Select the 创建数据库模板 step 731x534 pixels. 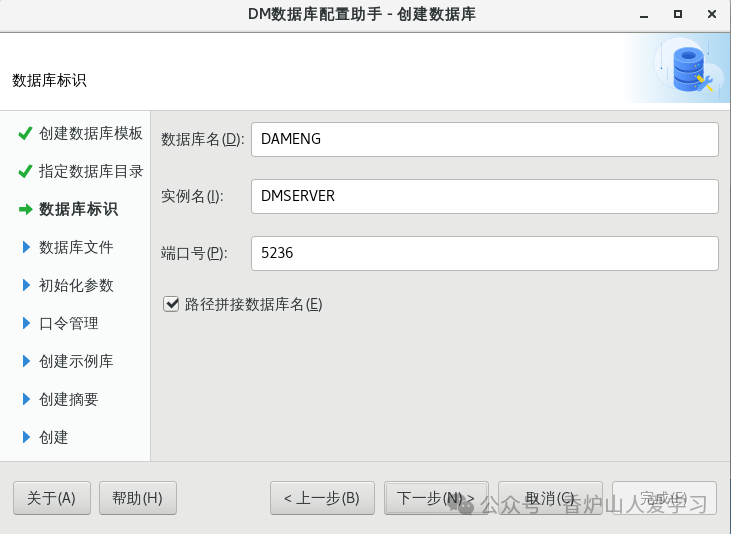[x=90, y=133]
